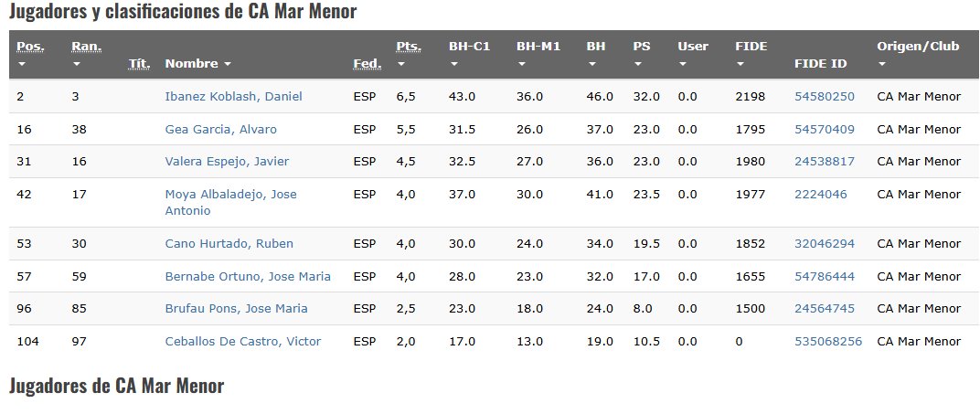Click the sort arrow under PS column
The width and height of the screenshot is (980, 414).
point(638,64)
